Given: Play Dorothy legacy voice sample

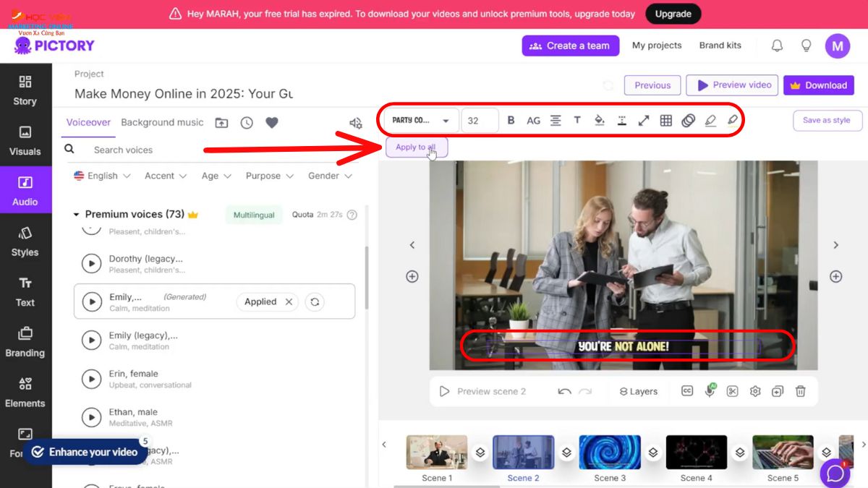Looking at the screenshot, I should [91, 263].
